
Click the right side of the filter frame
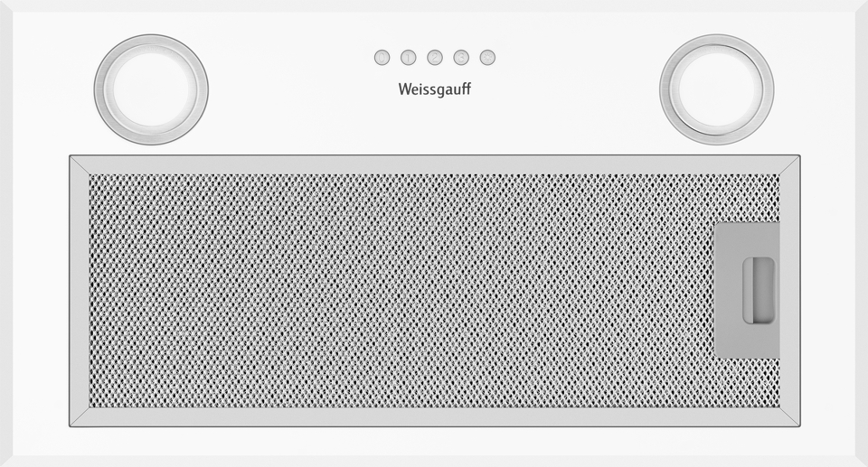click(789, 291)
